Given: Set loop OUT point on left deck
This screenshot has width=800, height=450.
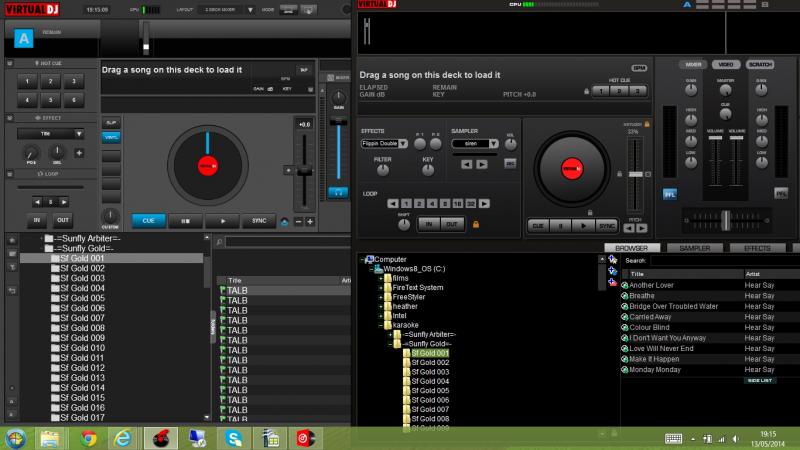Looking at the screenshot, I should pos(63,220).
